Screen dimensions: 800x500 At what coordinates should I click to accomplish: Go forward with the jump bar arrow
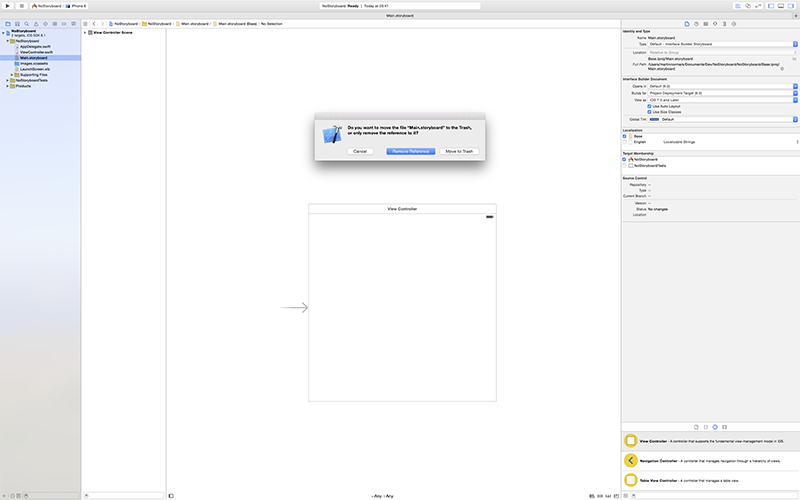point(102,24)
